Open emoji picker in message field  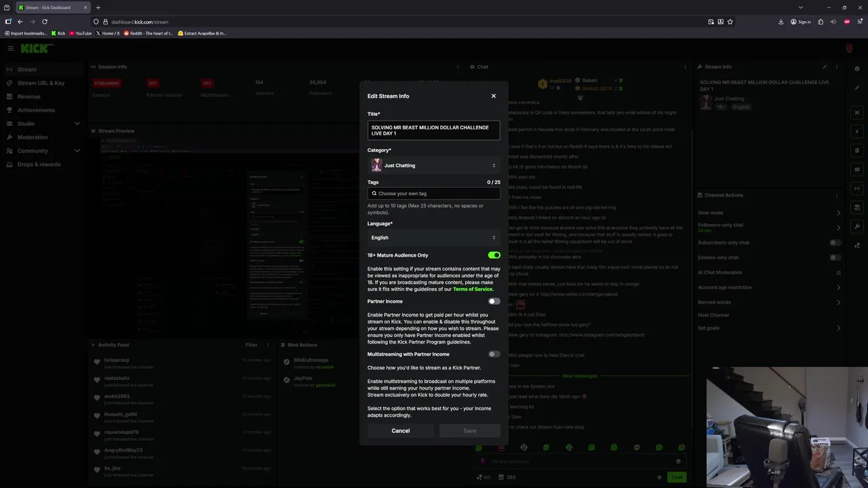click(x=678, y=462)
